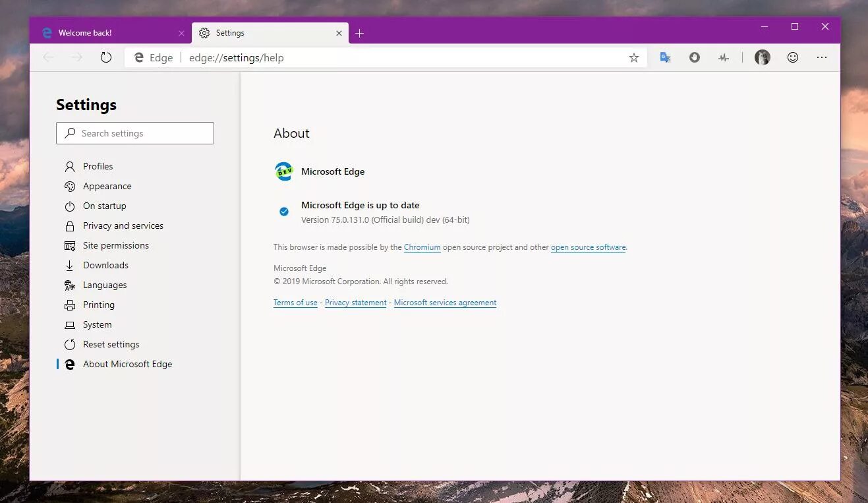
Task: Click the Microsoft Edge is up to date text
Action: [361, 205]
